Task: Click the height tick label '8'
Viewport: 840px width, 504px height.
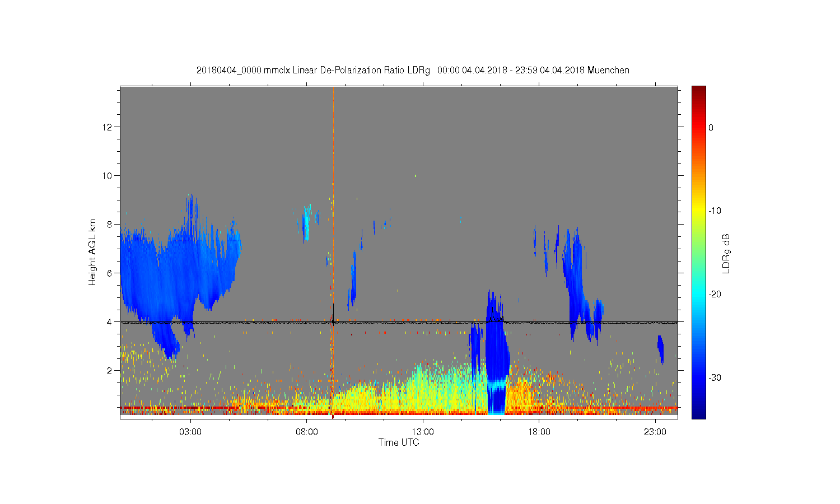Action: 110,225
